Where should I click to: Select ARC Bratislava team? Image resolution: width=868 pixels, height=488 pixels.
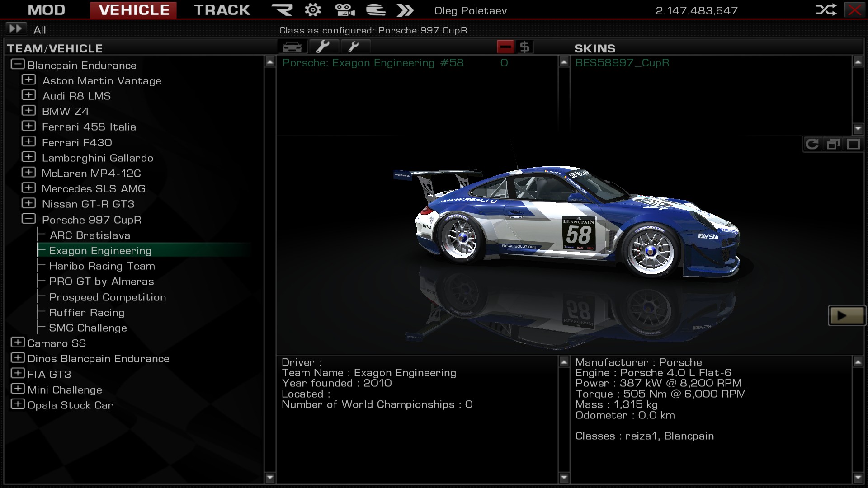[90, 235]
